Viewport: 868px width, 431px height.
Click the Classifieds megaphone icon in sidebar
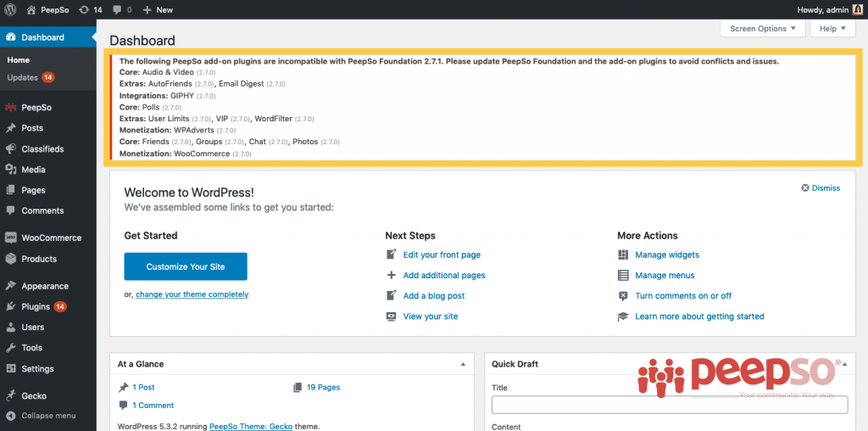[x=10, y=149]
